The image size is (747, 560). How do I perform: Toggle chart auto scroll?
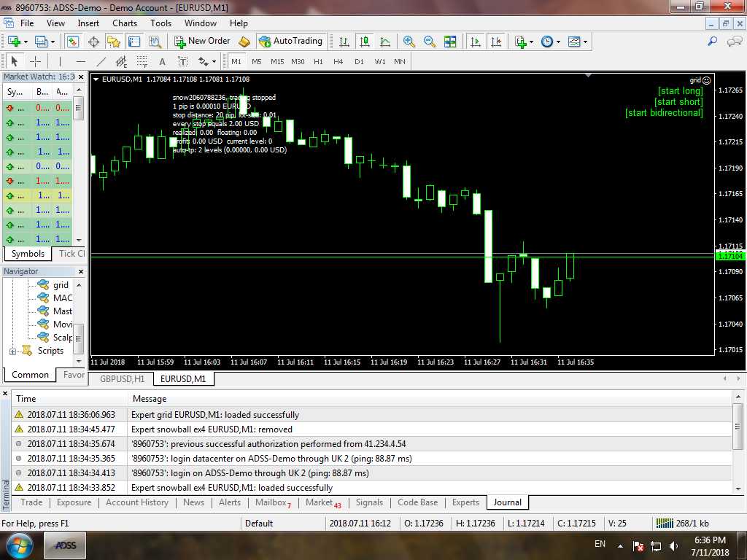pyautogui.click(x=475, y=42)
